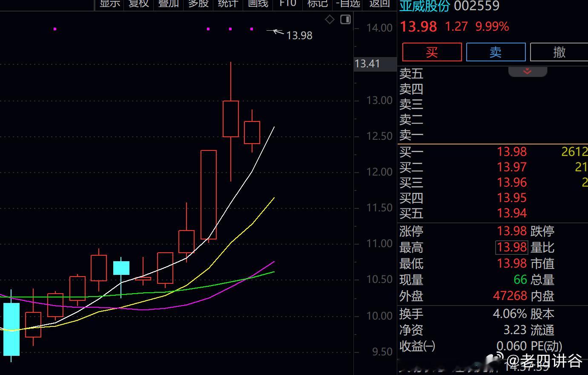This screenshot has height=375, width=588.
Task: Click the 买一 price 13.98
Action: click(512, 152)
